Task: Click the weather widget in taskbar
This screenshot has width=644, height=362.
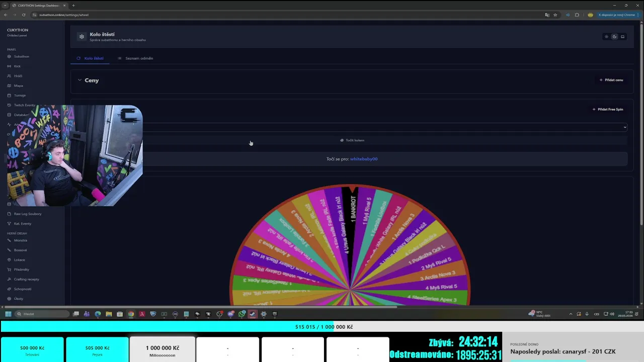Action: (x=540, y=314)
